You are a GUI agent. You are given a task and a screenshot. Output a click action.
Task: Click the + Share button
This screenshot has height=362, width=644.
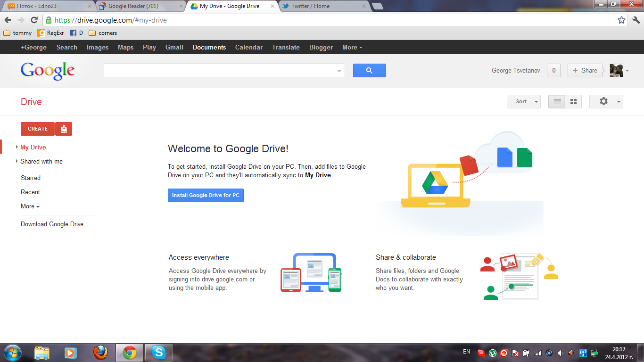click(585, 70)
